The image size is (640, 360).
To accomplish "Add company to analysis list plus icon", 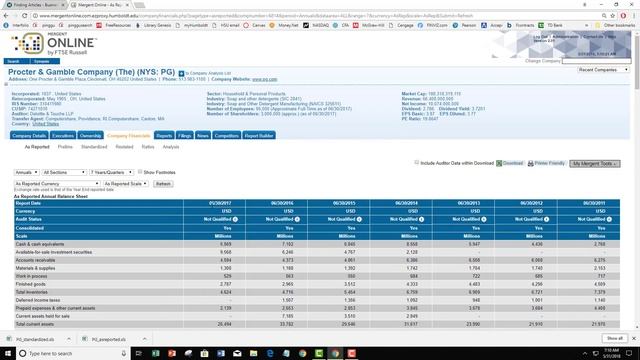I will click(181, 73).
